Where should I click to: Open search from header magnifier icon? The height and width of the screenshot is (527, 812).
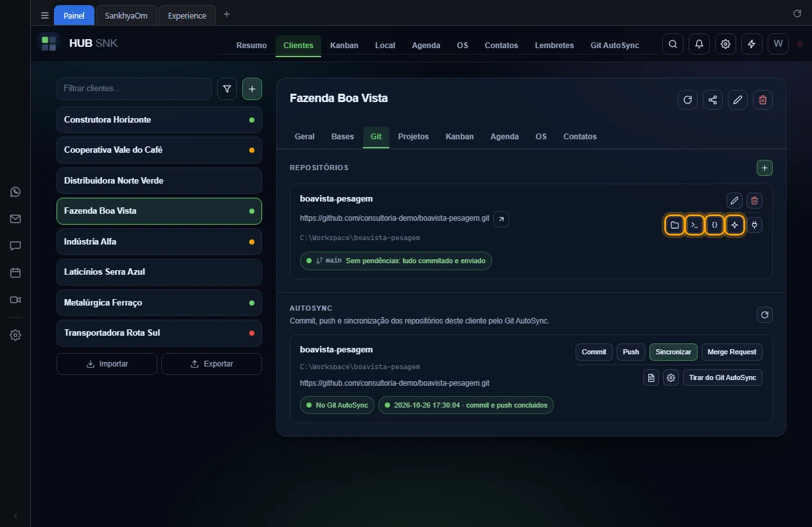tap(673, 44)
